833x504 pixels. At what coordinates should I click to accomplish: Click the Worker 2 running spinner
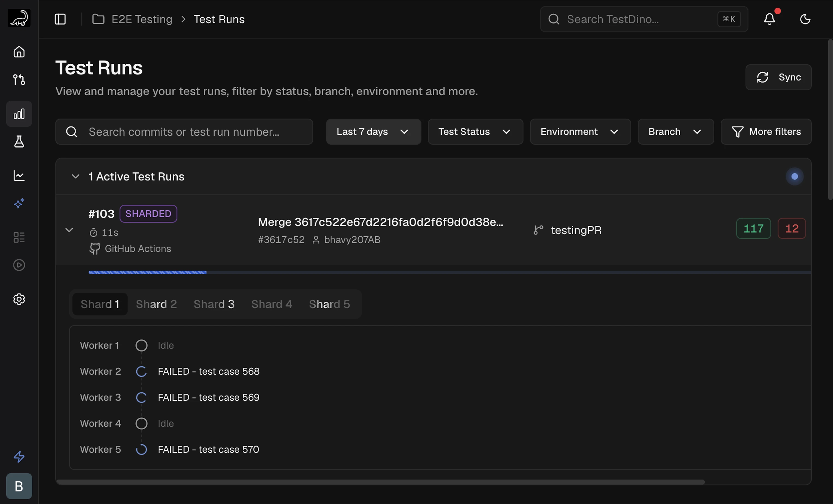click(x=141, y=371)
